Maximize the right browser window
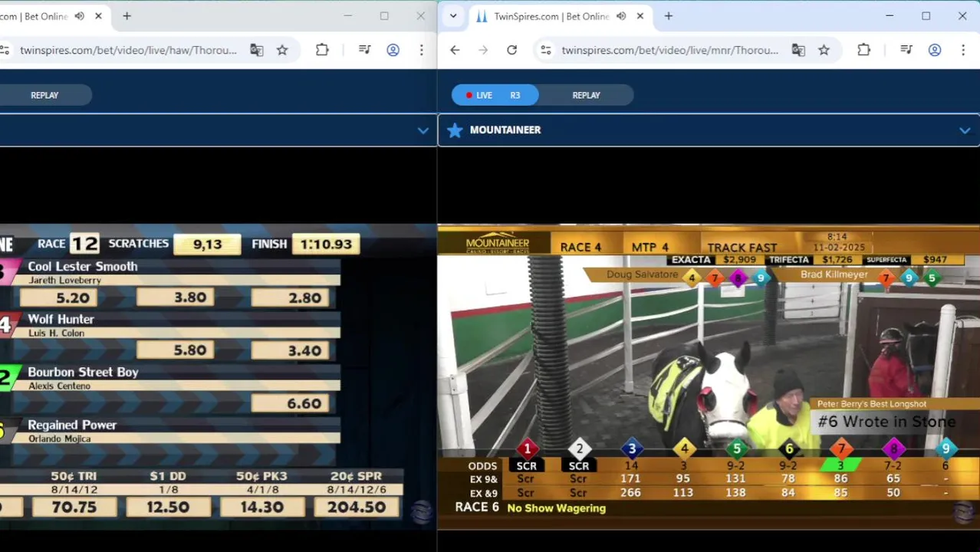 click(926, 16)
